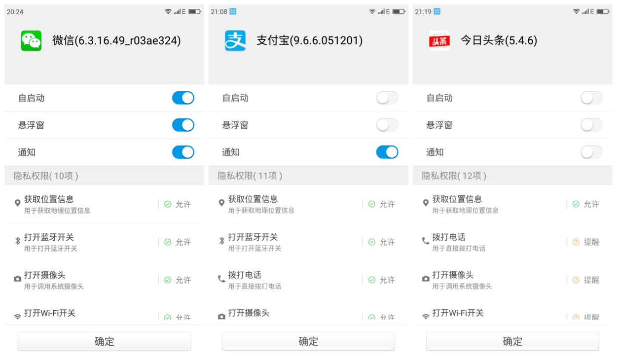Tap clock 20:24 in status bar
This screenshot has width=617, height=364.
pyautogui.click(x=15, y=11)
